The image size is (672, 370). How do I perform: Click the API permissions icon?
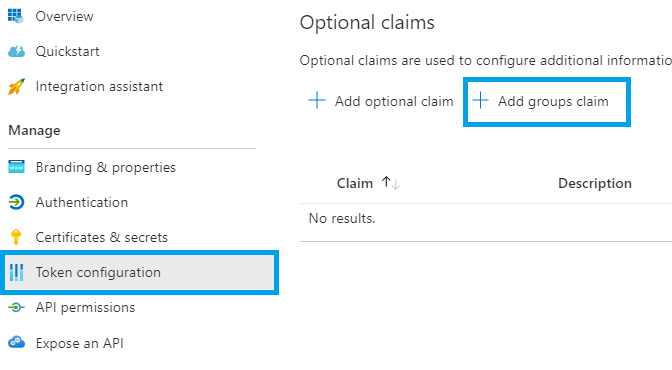(x=16, y=307)
